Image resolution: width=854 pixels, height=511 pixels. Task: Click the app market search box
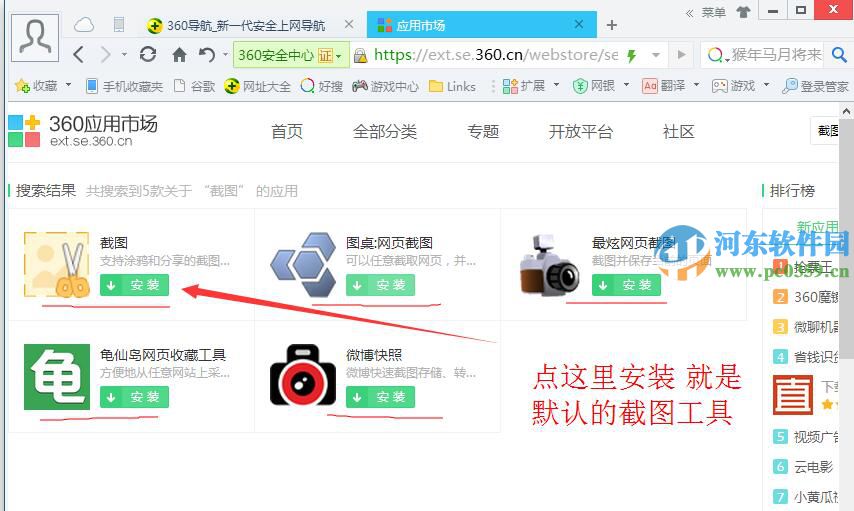(825, 131)
